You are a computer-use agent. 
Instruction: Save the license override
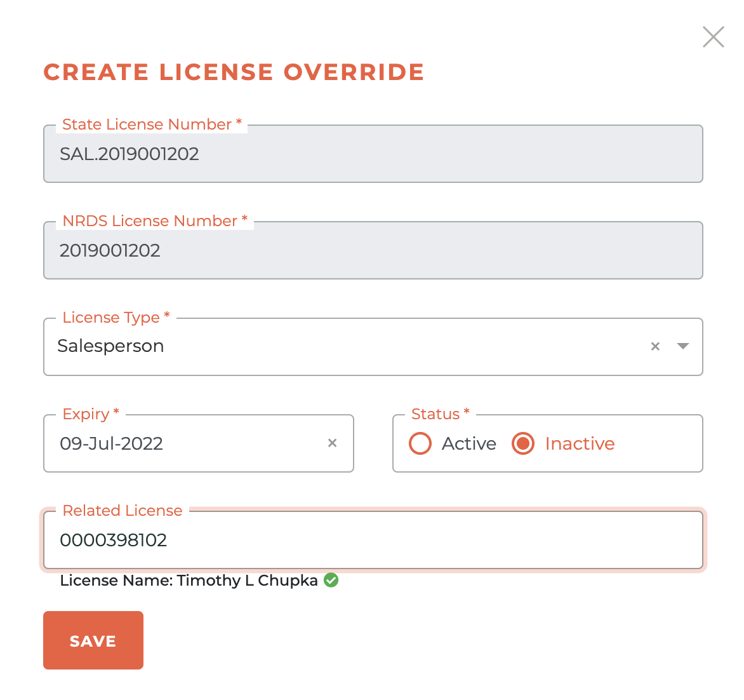pos(93,640)
